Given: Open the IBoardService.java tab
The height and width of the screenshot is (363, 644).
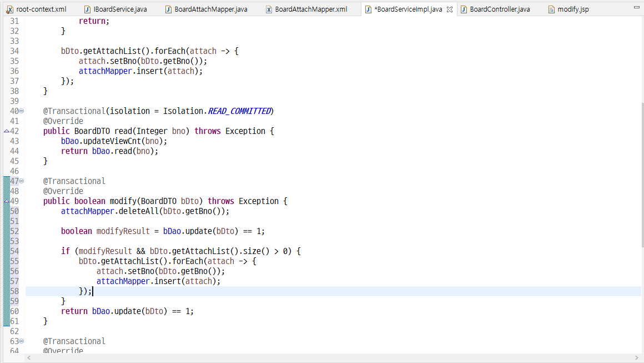Looking at the screenshot, I should pos(115,9).
